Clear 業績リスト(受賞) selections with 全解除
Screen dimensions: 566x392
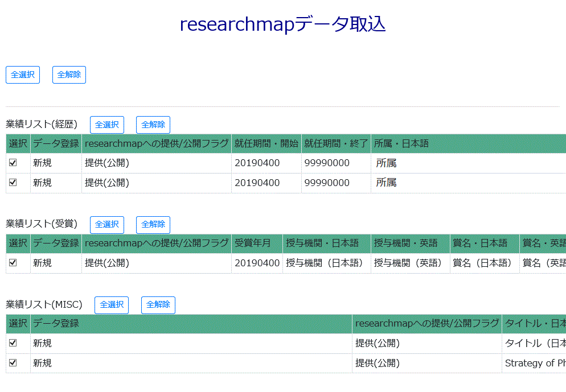coord(153,225)
